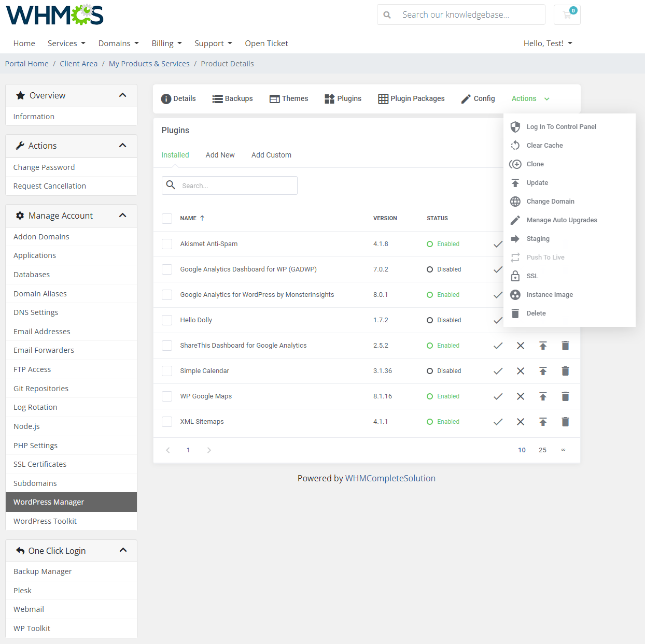Open the Services dropdown menu
645x644 pixels.
66,44
